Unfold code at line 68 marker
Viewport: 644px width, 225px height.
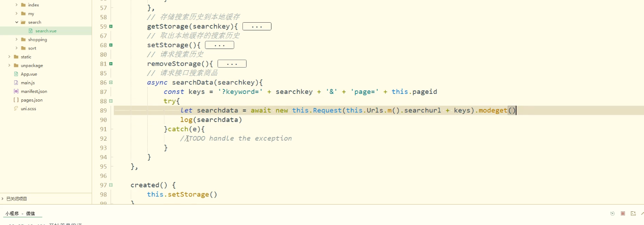[111, 45]
